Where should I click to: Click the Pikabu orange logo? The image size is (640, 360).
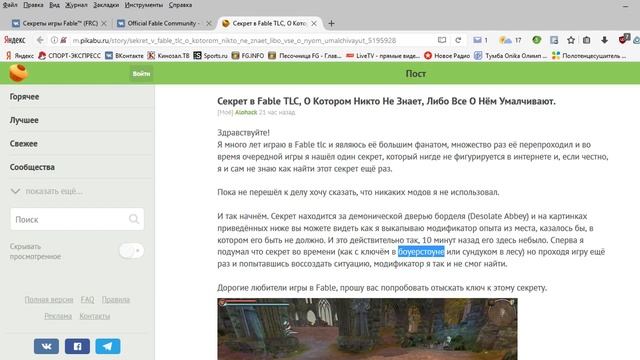[x=18, y=73]
